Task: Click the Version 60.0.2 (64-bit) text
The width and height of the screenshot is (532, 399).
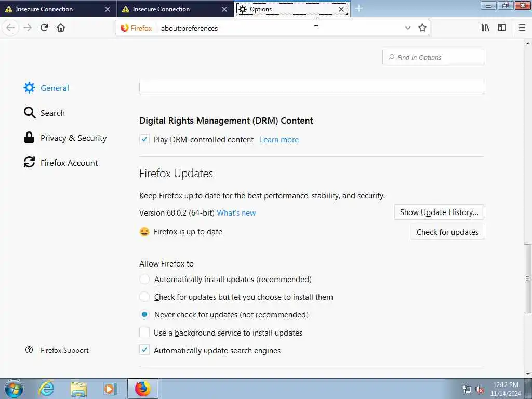Action: [177, 212]
